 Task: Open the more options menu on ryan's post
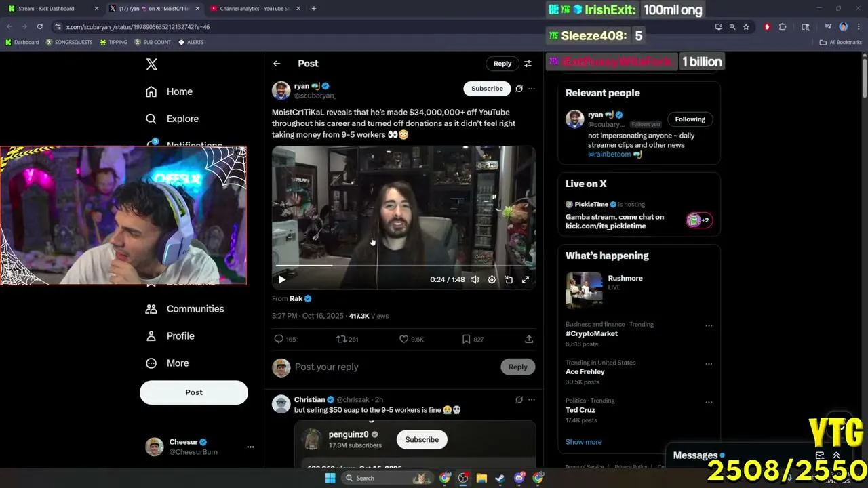(x=532, y=89)
